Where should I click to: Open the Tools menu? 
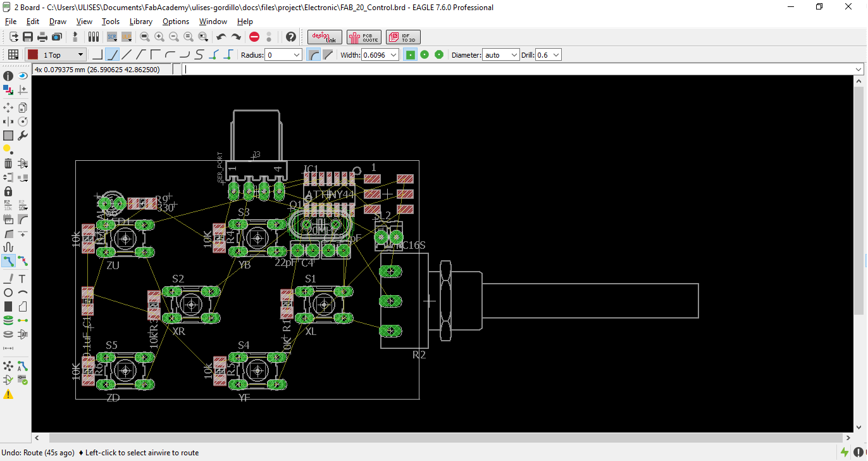111,22
